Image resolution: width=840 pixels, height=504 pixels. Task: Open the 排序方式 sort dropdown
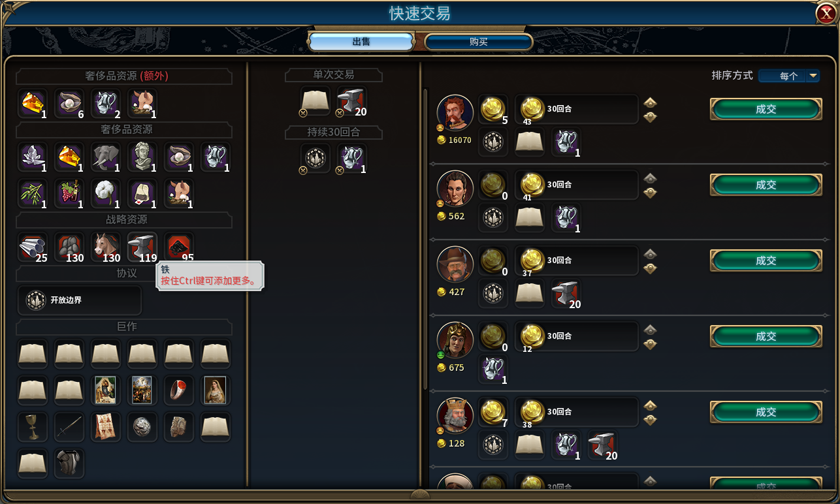click(789, 76)
